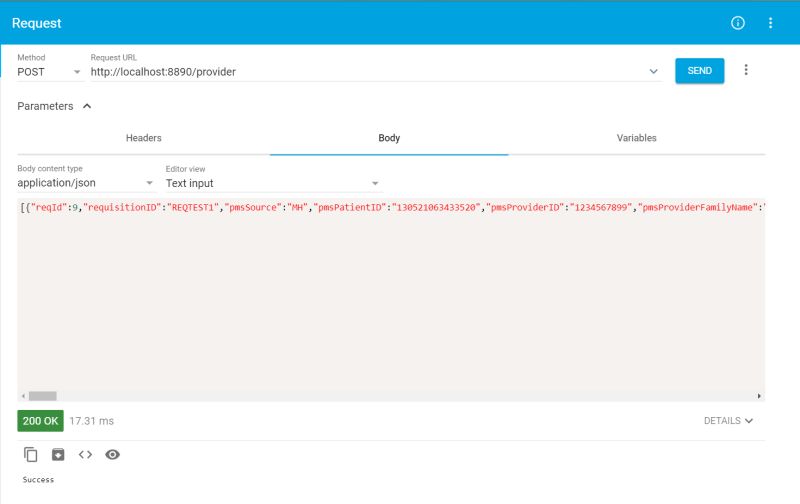Open the options menu beside SEND
Screen dimensions: 800x504
746,70
